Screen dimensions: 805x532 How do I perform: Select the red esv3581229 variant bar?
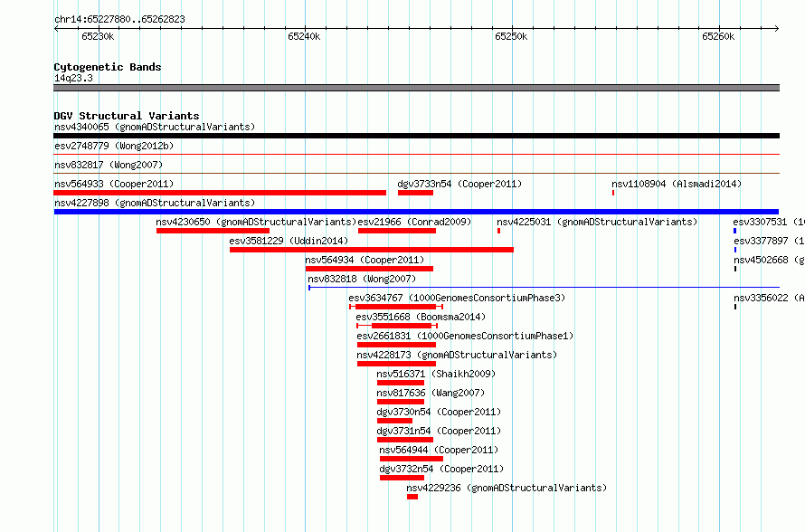(x=372, y=250)
